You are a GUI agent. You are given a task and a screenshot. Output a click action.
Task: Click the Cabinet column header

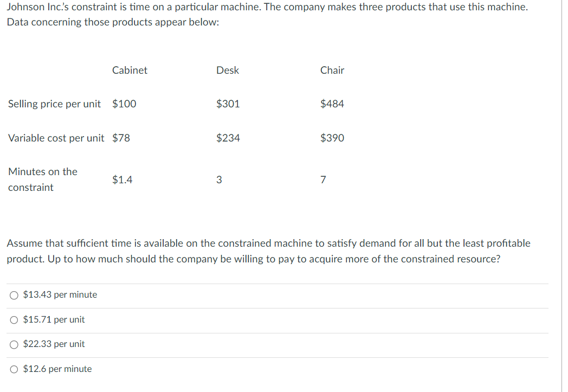click(x=130, y=70)
